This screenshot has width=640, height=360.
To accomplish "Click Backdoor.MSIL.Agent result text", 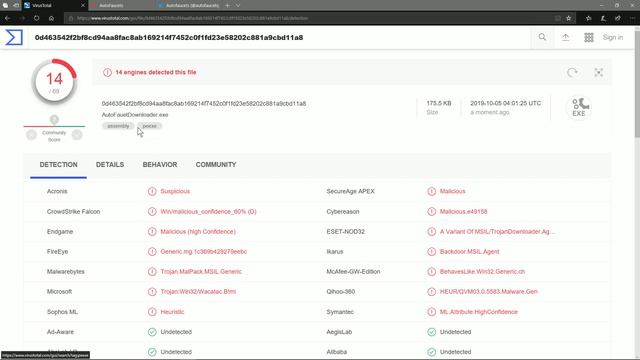I will click(x=469, y=251).
